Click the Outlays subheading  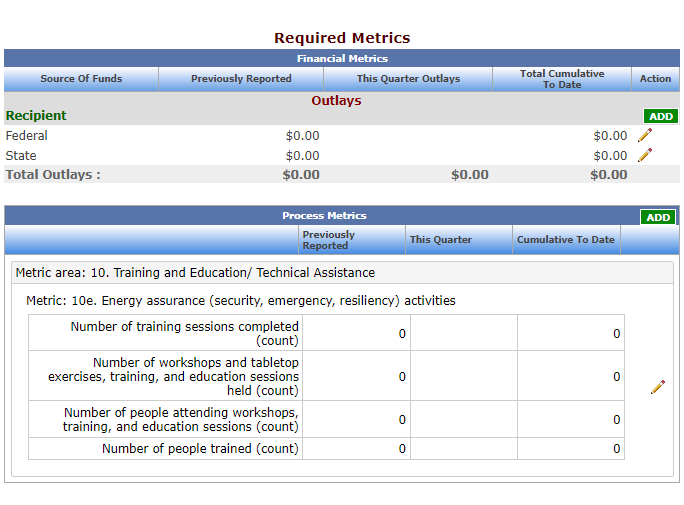click(336, 101)
